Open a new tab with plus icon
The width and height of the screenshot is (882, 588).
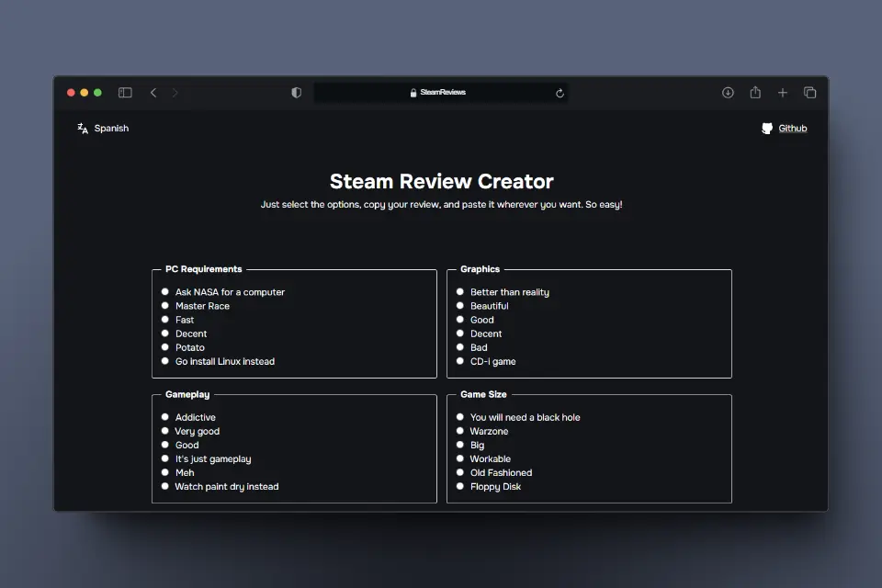tap(783, 93)
